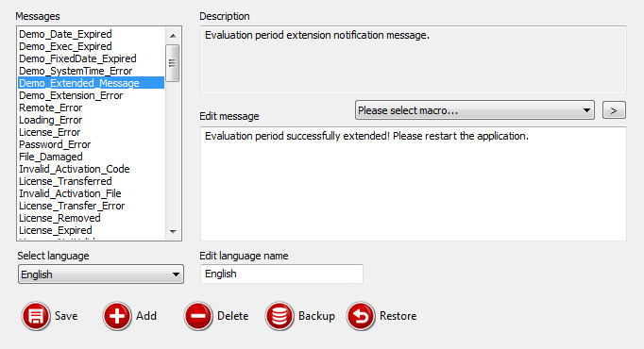
Task: Click into the Edit message text area
Action: coord(414,184)
